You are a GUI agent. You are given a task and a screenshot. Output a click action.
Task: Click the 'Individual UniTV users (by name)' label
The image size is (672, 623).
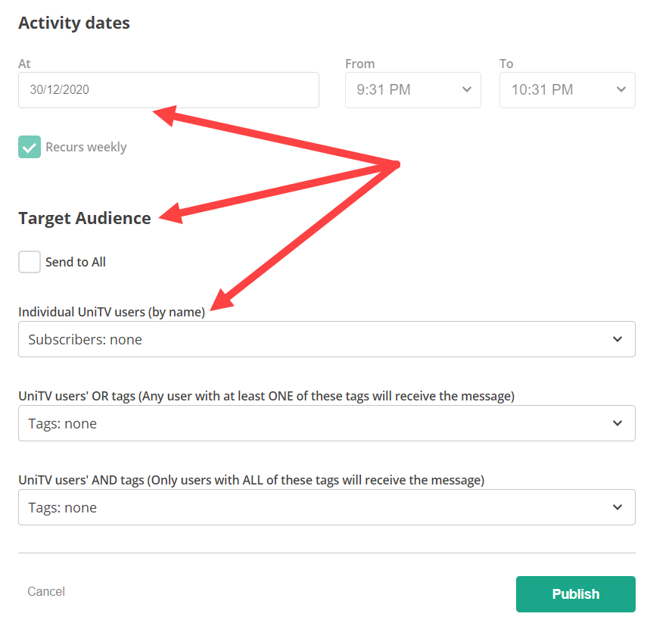click(112, 313)
